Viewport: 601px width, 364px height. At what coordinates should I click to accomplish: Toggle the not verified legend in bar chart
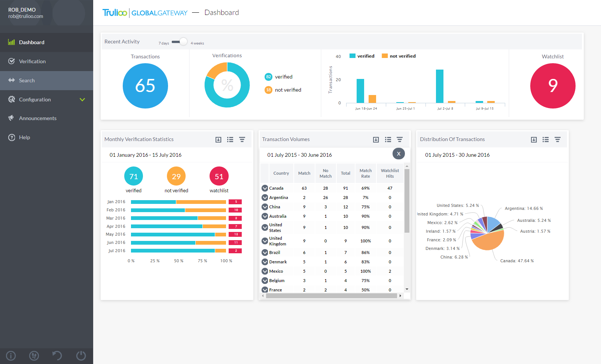(x=399, y=56)
